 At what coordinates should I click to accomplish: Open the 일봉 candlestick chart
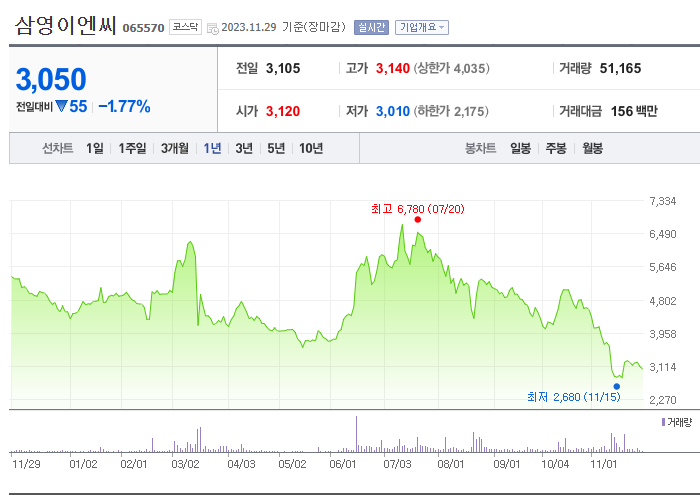(x=521, y=148)
